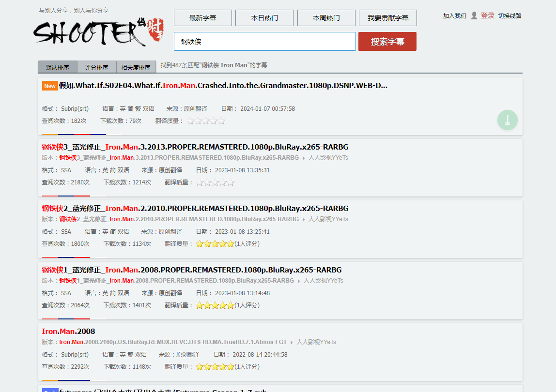The image size is (556, 392).
Task: Click the user avatar icon beside 登录
Action: 474,16
